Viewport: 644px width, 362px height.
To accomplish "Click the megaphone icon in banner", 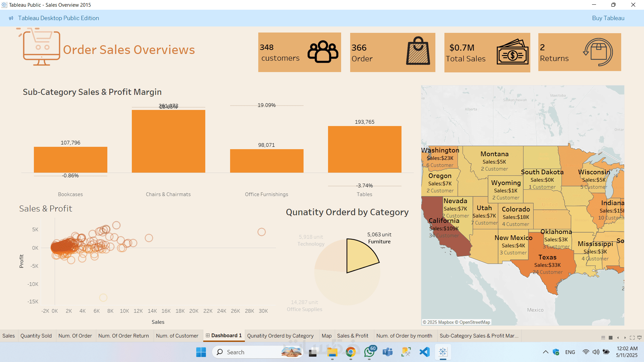I will [11, 18].
